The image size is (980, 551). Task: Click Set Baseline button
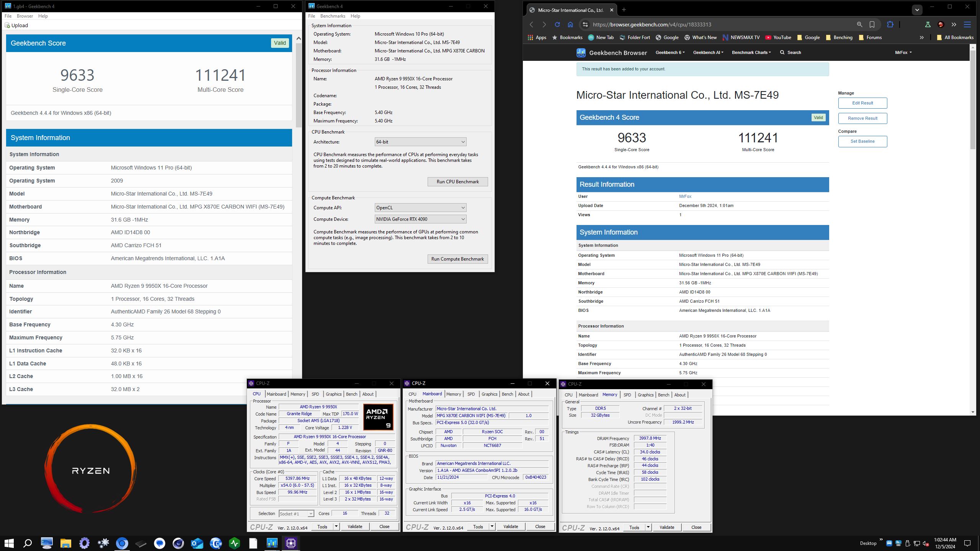(x=862, y=141)
